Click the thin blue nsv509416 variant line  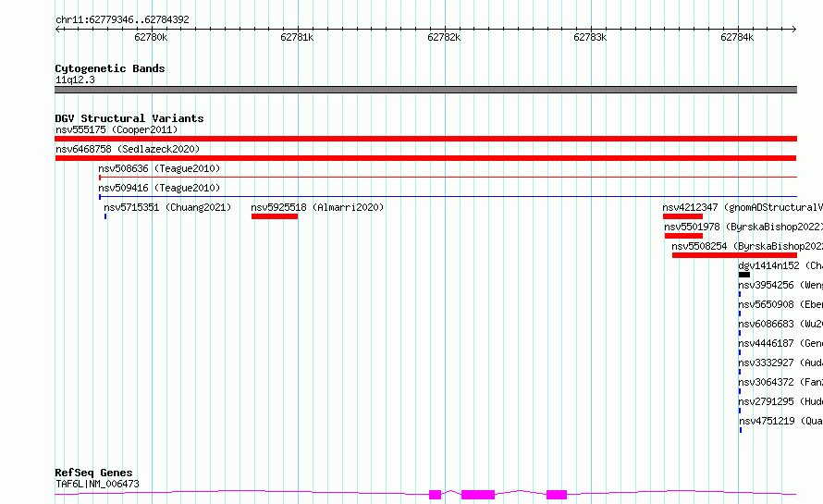pyautogui.click(x=448, y=197)
